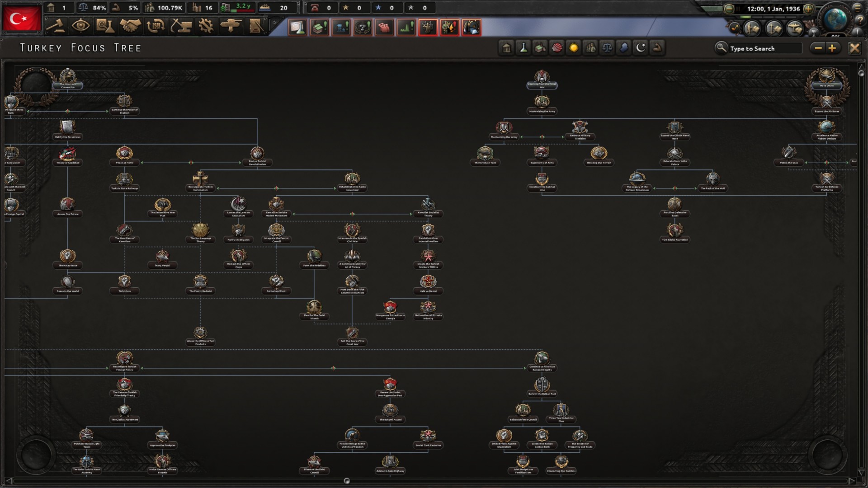The image size is (868, 488).
Task: Open the Trade tab icon
Action: tap(156, 26)
